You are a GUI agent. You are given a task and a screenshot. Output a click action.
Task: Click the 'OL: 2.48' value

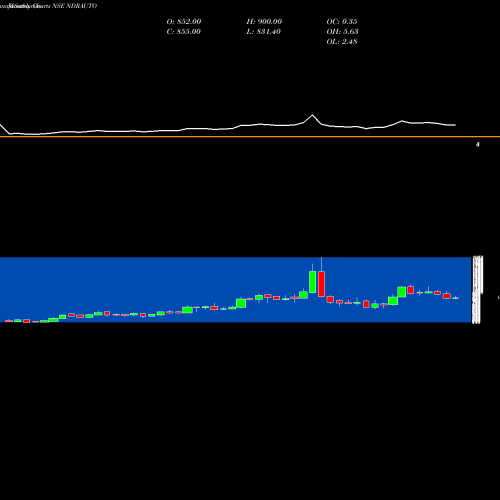coord(342,42)
